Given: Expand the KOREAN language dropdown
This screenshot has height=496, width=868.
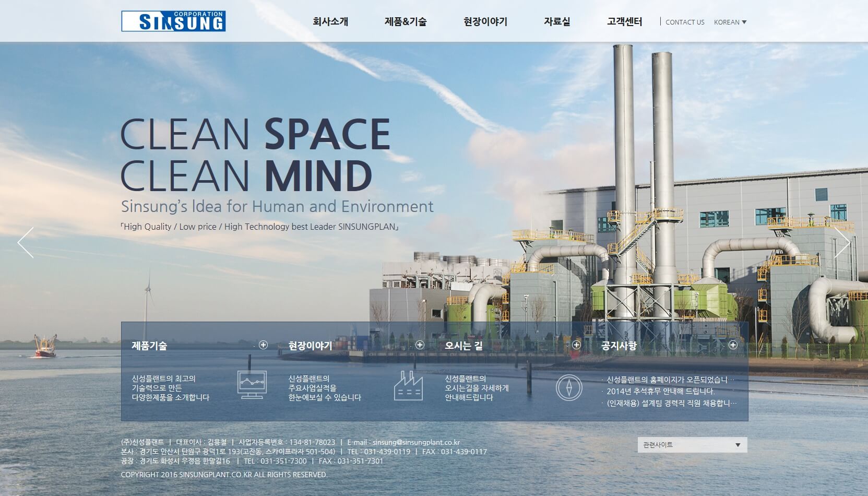Looking at the screenshot, I should [x=730, y=22].
